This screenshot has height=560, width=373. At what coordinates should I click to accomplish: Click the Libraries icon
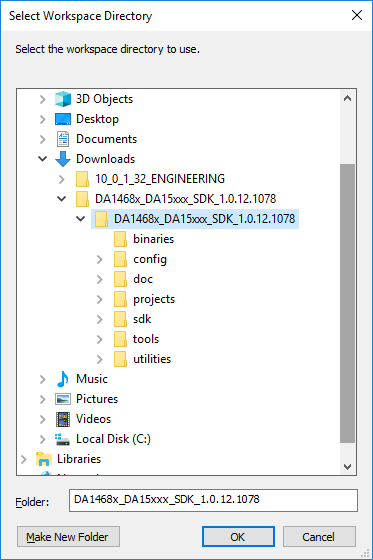[x=44, y=459]
